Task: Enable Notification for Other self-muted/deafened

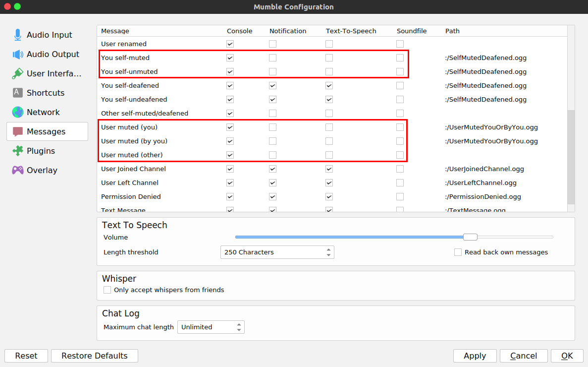Action: tap(272, 114)
